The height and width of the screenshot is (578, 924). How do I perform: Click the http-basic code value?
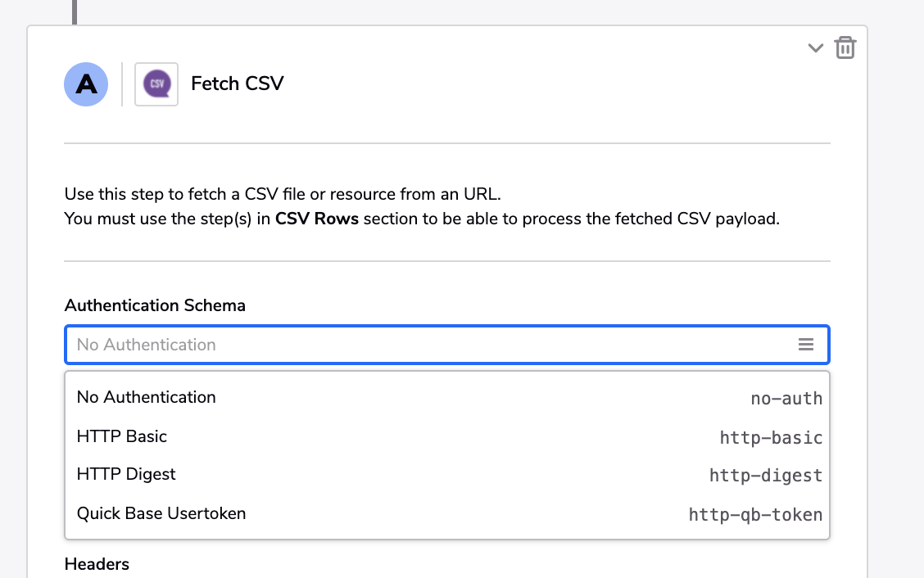tap(771, 438)
